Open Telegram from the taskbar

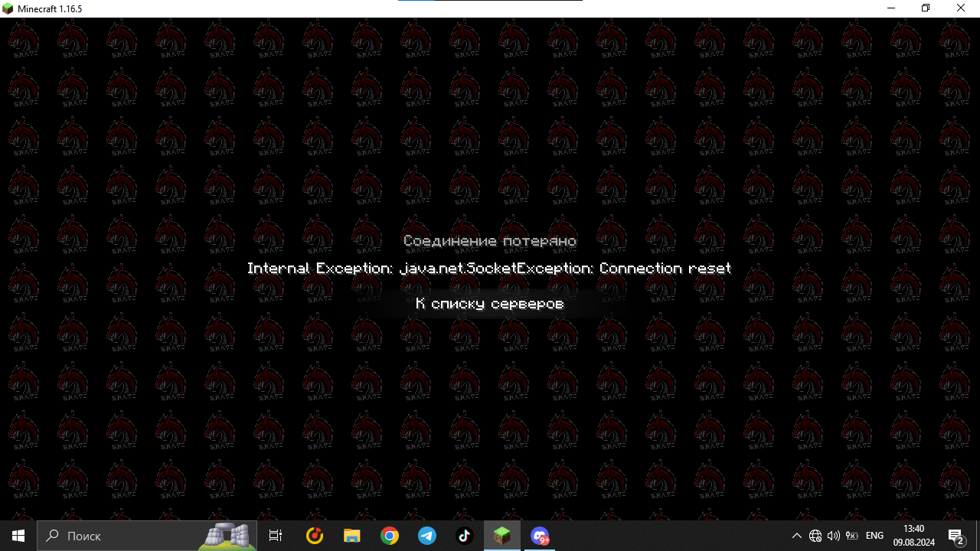point(426,536)
